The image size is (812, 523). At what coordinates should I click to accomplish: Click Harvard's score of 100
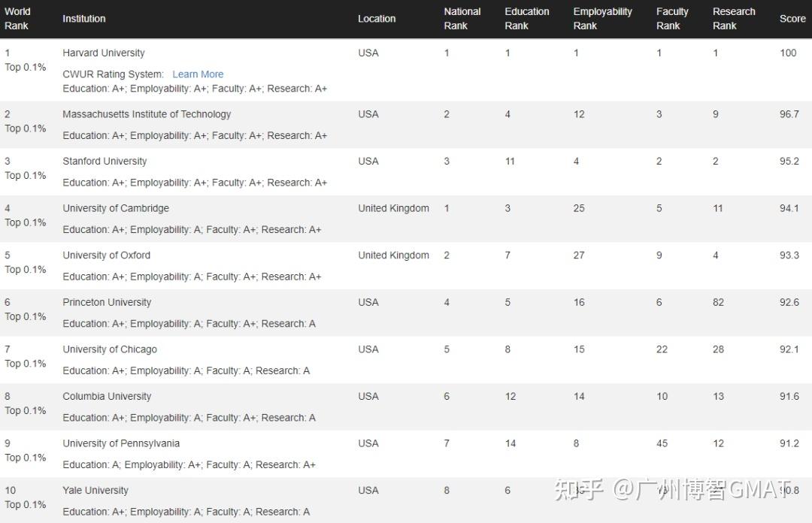(x=788, y=53)
